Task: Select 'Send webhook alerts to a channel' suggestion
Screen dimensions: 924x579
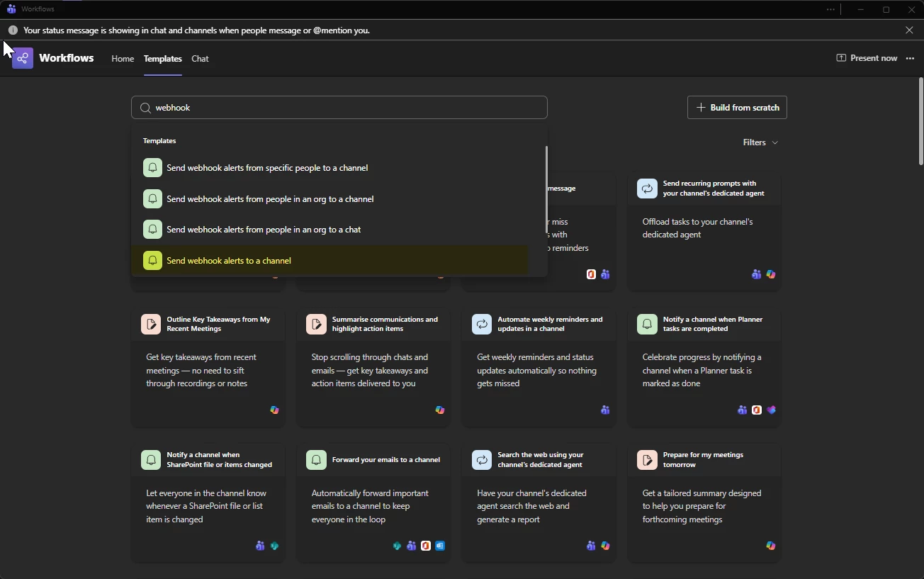Action: click(x=229, y=261)
